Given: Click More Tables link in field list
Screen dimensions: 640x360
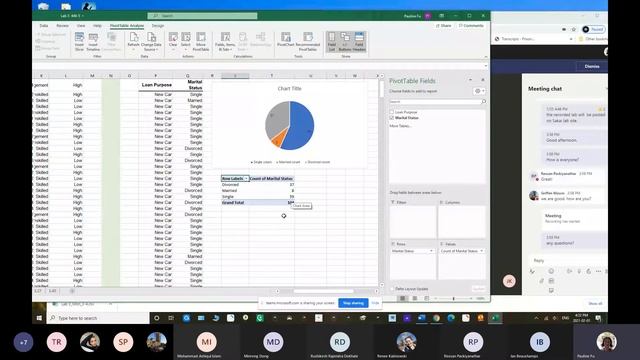Looking at the screenshot, I should tap(400, 126).
